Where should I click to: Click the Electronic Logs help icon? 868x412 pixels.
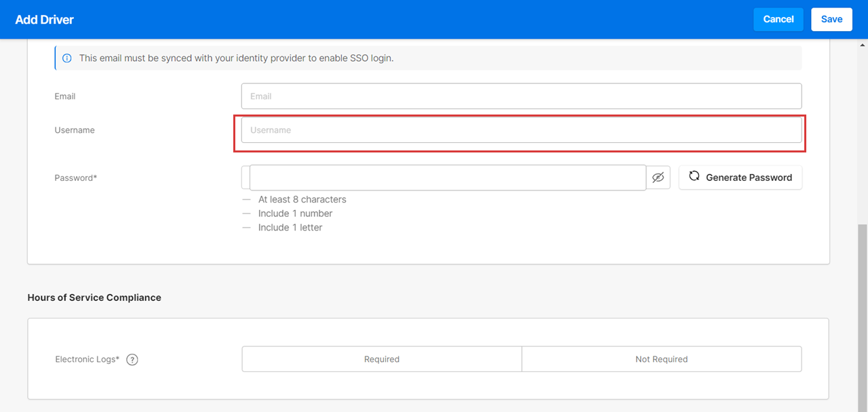133,360
